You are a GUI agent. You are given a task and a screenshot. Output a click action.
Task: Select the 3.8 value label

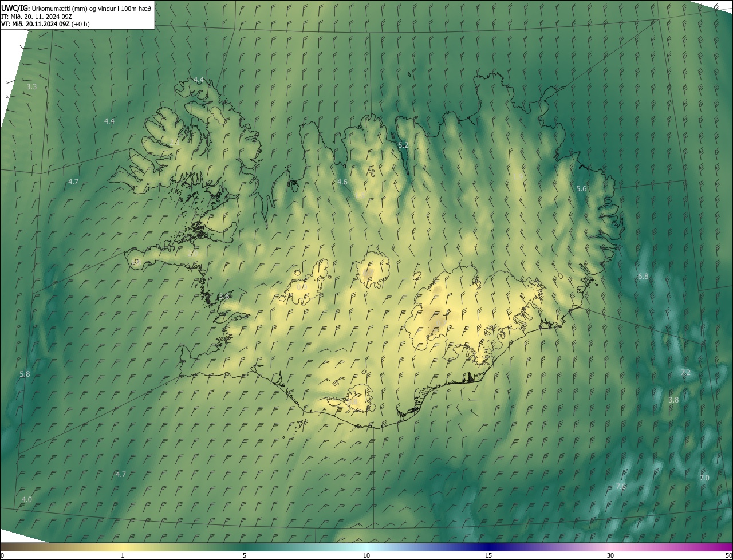673,400
